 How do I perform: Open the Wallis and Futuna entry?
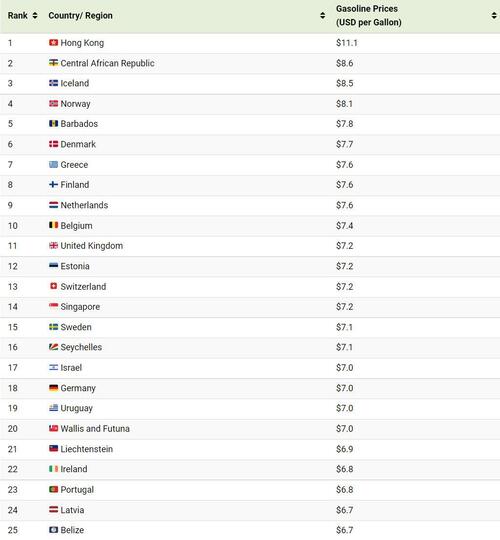95,428
